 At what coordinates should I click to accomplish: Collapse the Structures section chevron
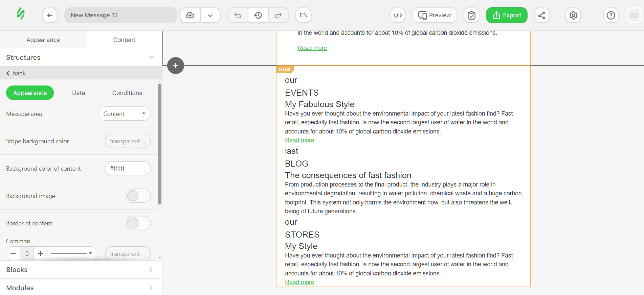pyautogui.click(x=151, y=57)
